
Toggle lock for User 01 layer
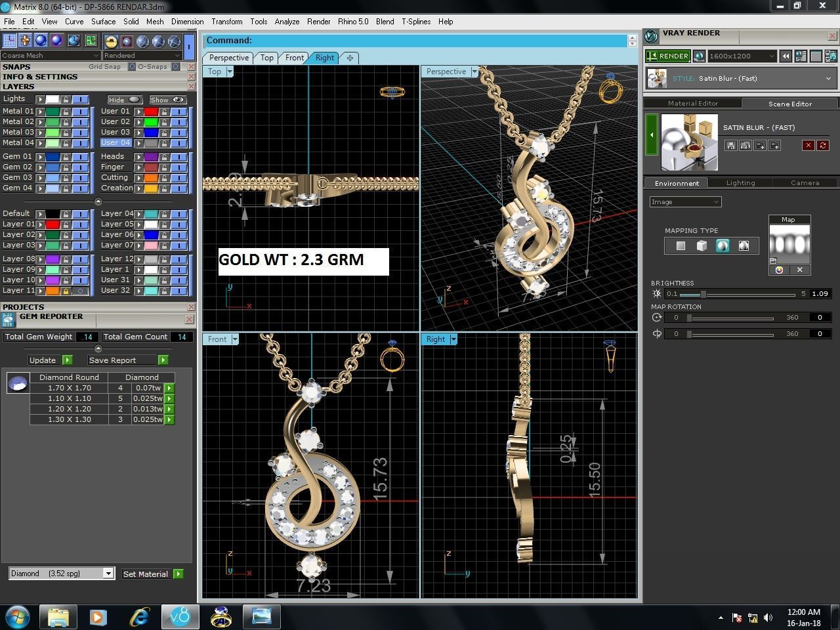click(x=164, y=112)
